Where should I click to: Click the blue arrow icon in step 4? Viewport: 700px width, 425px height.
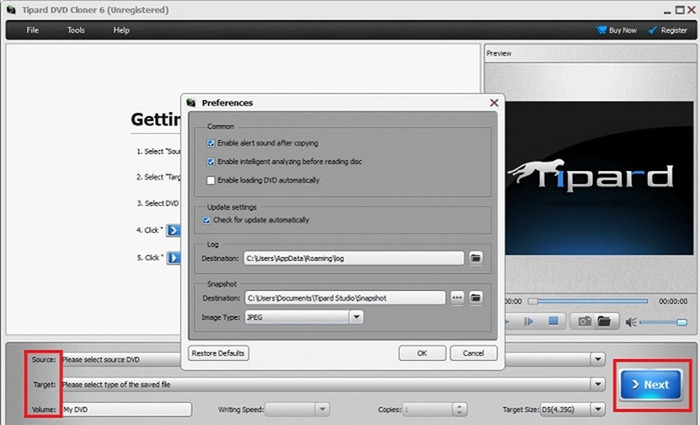click(173, 230)
